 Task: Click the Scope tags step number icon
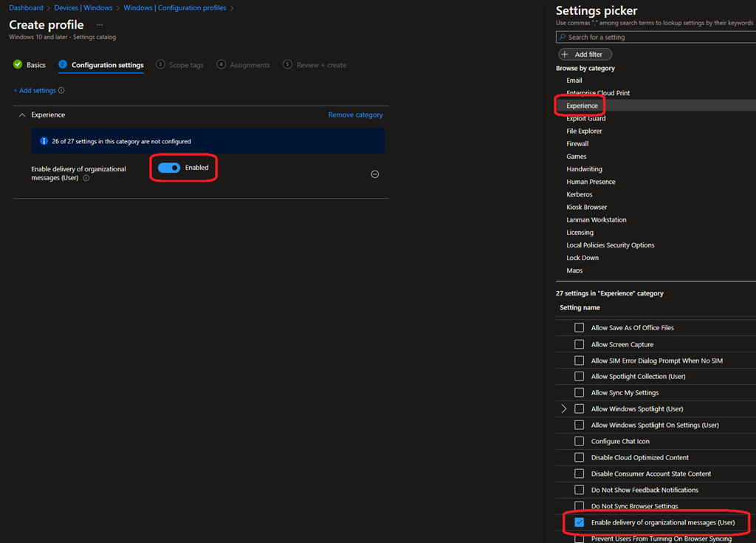160,65
